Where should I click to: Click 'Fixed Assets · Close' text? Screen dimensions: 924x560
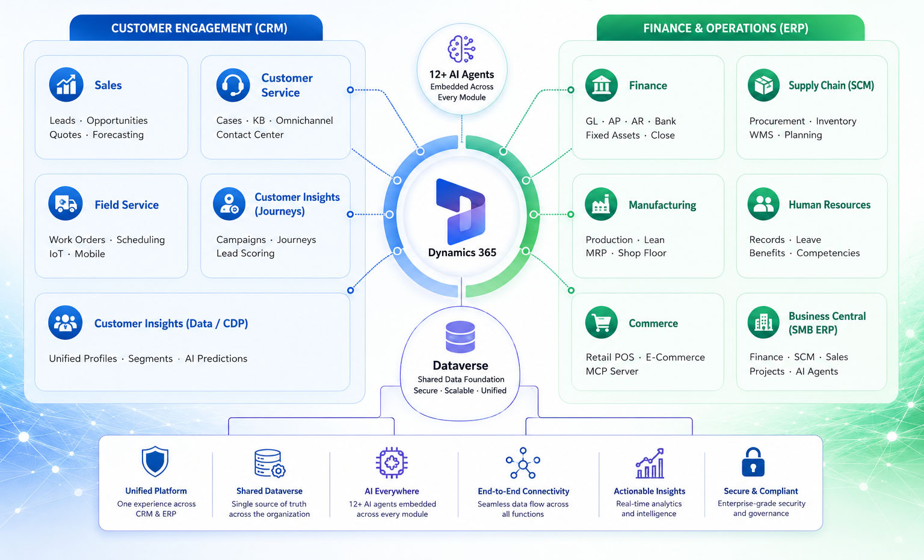point(630,136)
